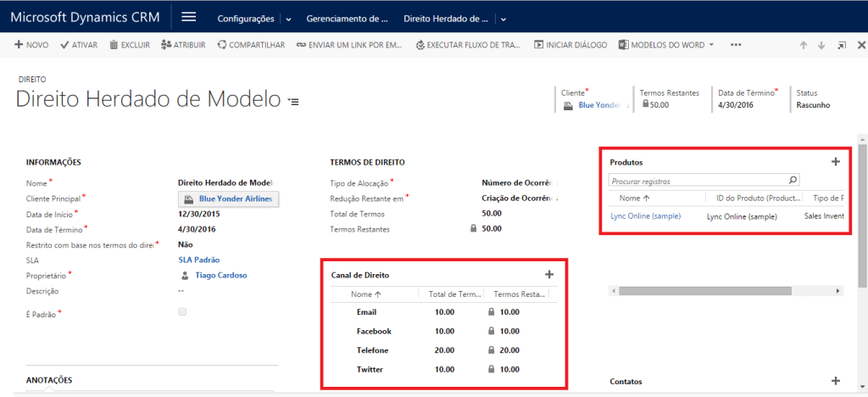The height and width of the screenshot is (397, 868).
Task: Click the search magnifier in Produtos
Action: tap(793, 180)
